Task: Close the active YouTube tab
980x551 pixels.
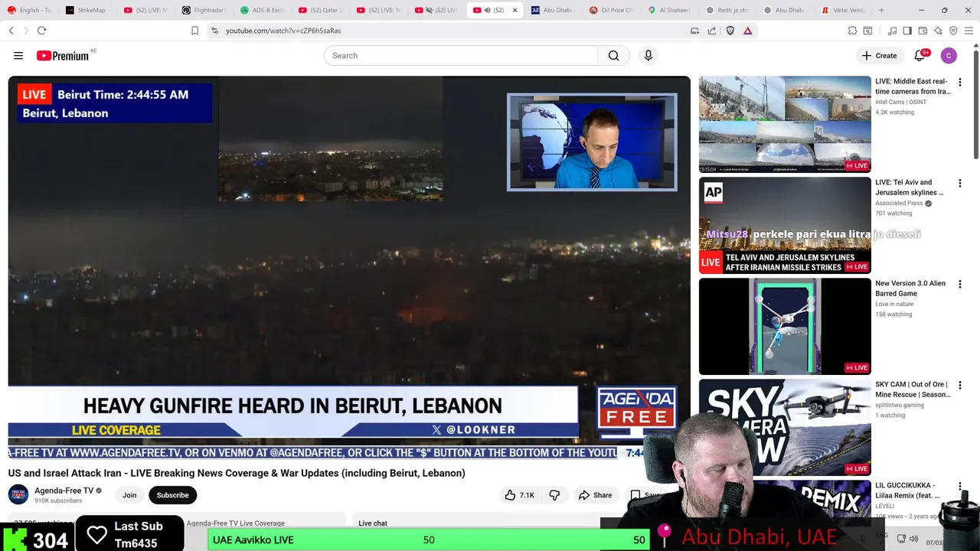Action: 514,10
